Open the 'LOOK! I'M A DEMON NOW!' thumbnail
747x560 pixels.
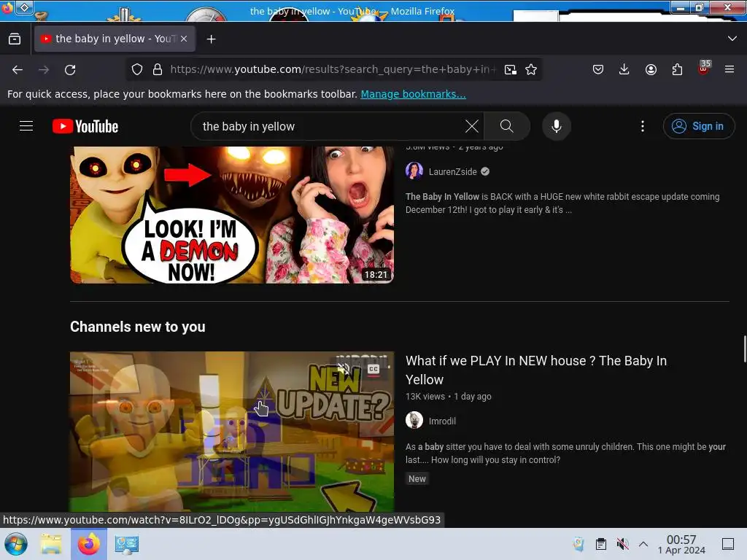point(232,215)
